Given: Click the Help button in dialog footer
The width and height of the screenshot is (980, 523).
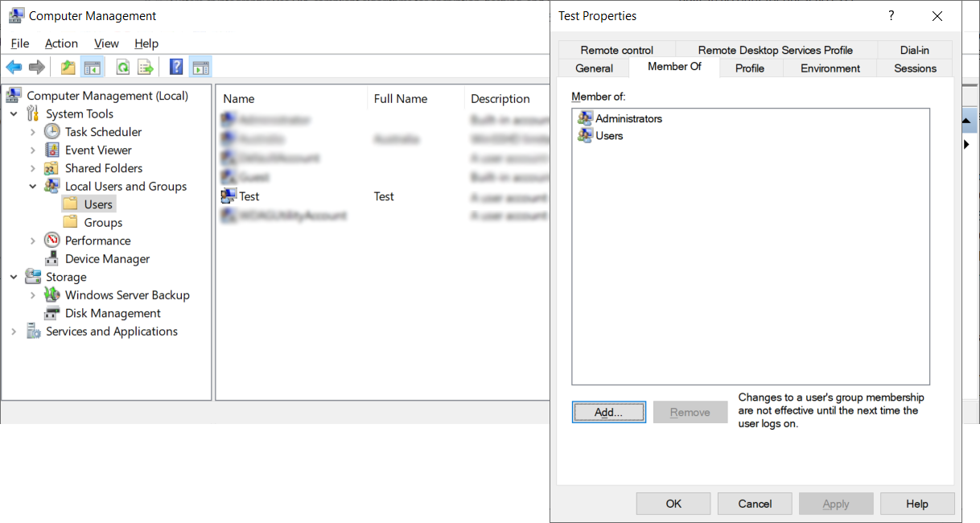Looking at the screenshot, I should click(917, 504).
